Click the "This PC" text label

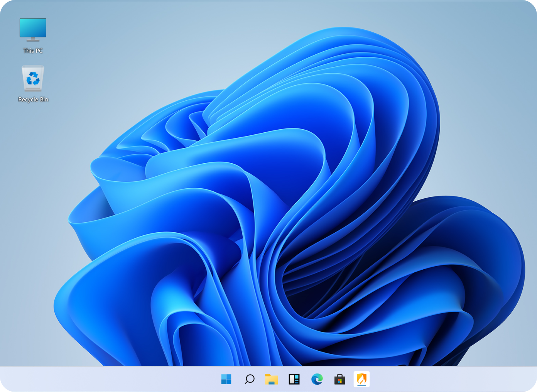coord(33,51)
